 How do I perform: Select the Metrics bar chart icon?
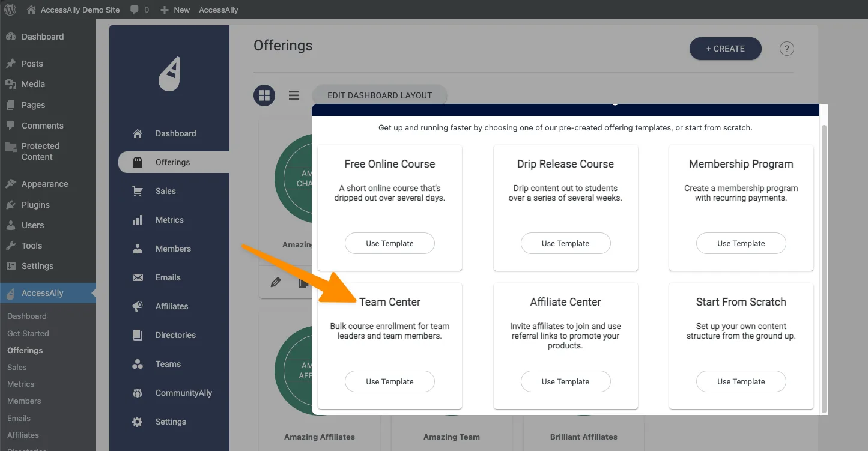tap(139, 220)
